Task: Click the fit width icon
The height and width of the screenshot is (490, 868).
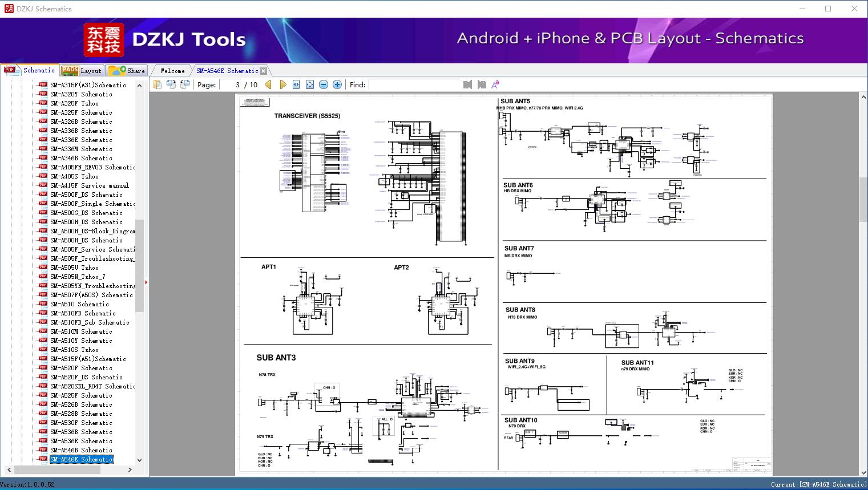Action: click(x=296, y=84)
